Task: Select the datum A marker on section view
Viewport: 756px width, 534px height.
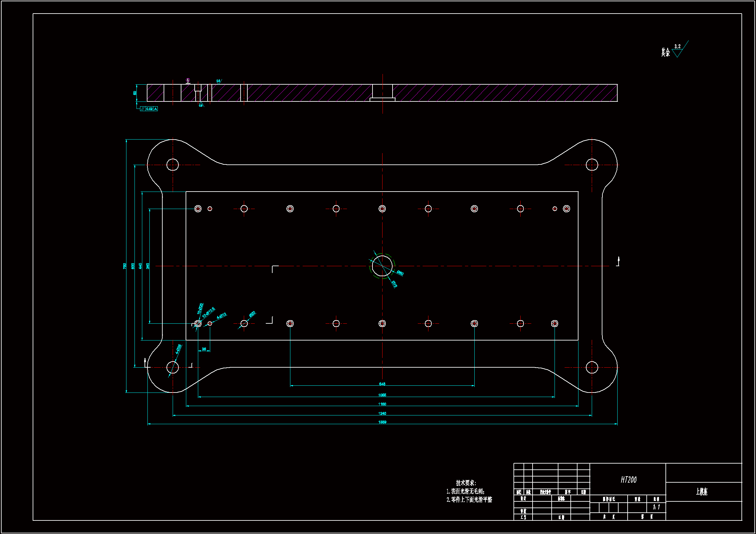Action: 188,80
